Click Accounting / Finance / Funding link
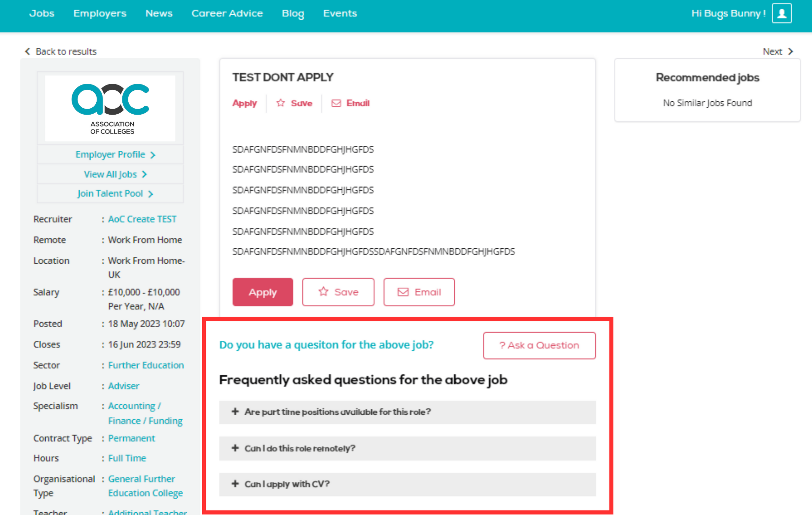The width and height of the screenshot is (812, 515). click(145, 413)
